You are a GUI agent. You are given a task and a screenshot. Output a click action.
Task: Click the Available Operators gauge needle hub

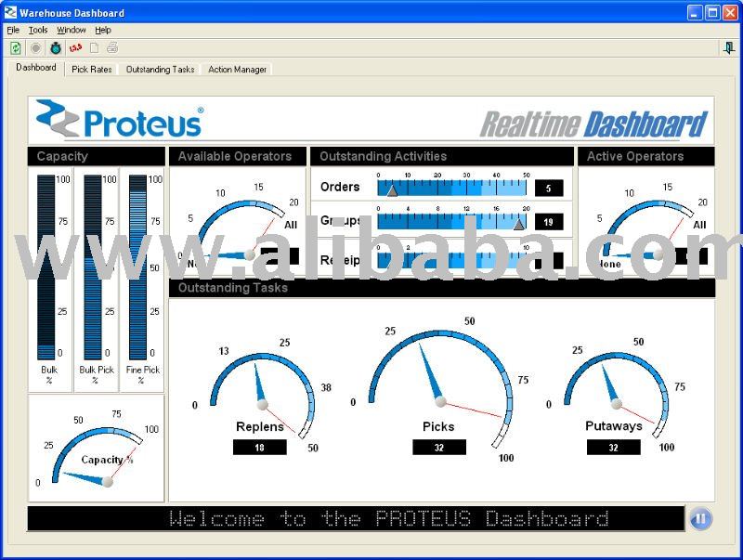(x=249, y=254)
